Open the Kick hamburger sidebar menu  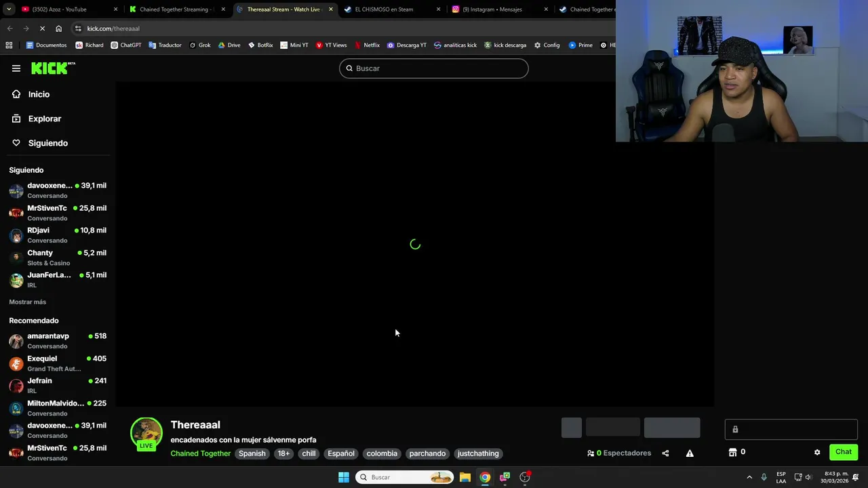pos(16,68)
